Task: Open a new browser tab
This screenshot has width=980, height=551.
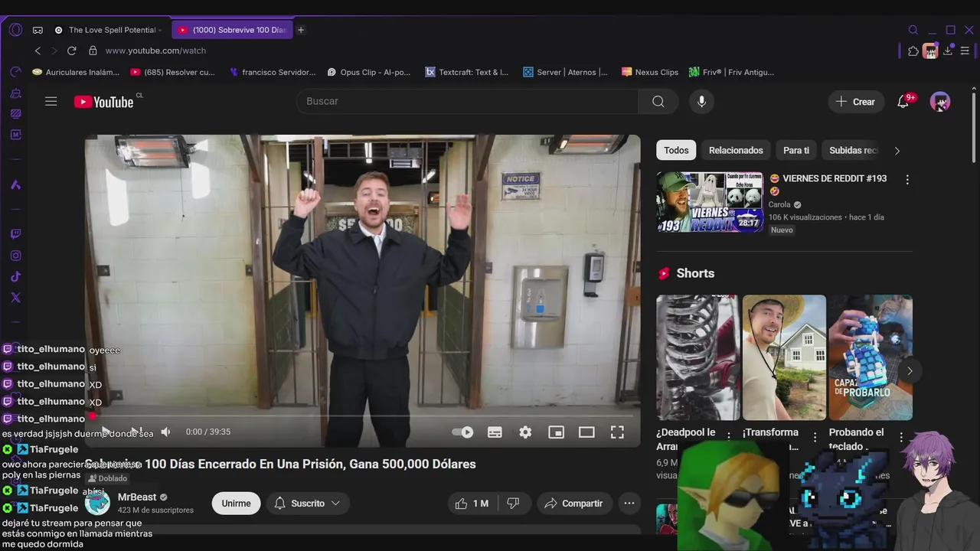Action: pos(301,30)
